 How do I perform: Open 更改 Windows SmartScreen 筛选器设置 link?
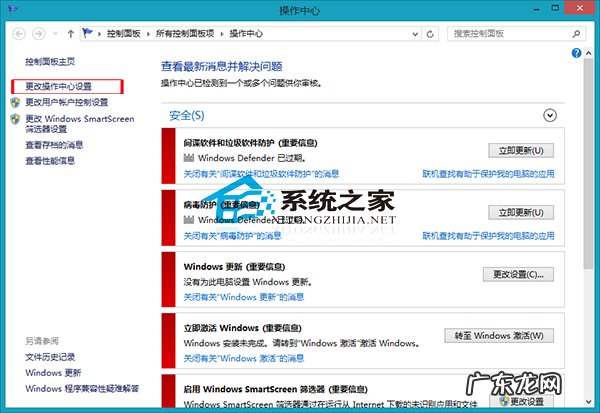tap(80, 124)
